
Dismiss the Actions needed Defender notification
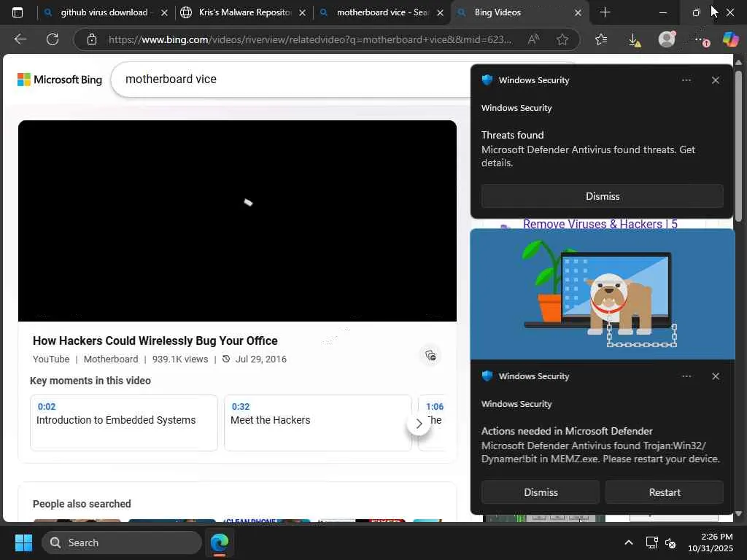coord(541,492)
